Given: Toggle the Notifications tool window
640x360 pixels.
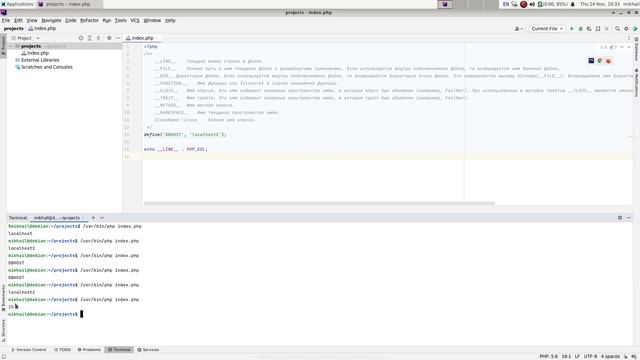Looking at the screenshot, I should point(636,83).
